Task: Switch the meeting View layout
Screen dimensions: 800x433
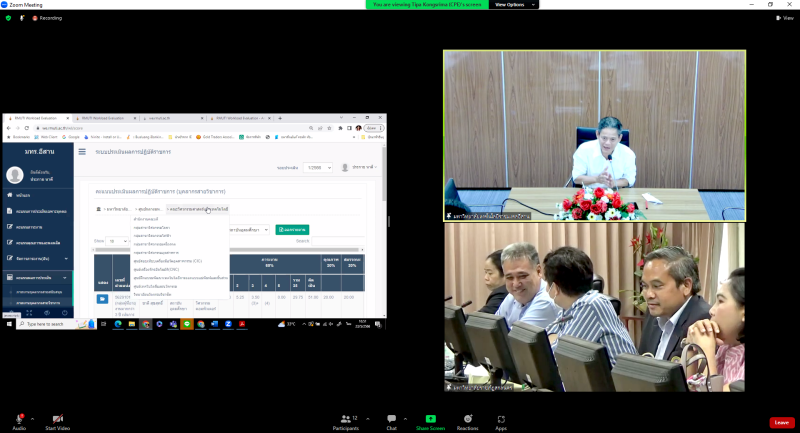Action: pos(786,18)
